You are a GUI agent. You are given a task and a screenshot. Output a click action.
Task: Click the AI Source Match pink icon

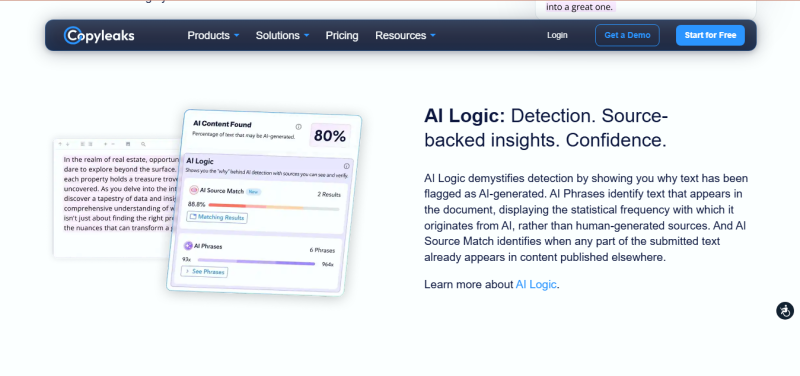pyautogui.click(x=193, y=190)
